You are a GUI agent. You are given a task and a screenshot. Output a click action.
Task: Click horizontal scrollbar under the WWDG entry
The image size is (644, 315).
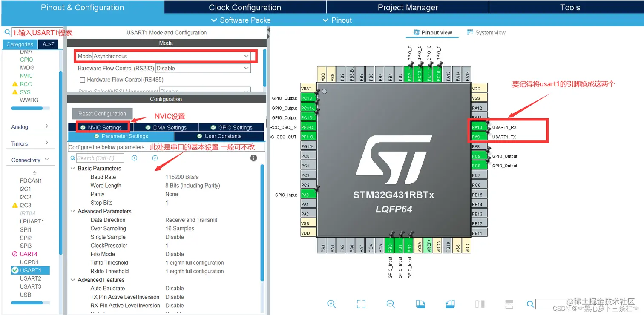point(27,108)
